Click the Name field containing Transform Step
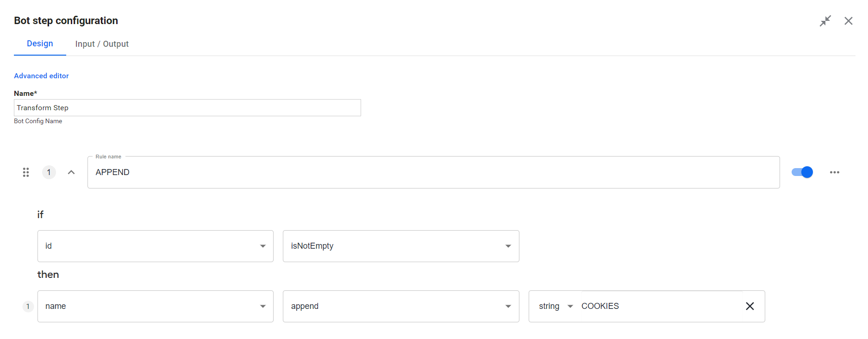868x339 pixels. (x=187, y=107)
